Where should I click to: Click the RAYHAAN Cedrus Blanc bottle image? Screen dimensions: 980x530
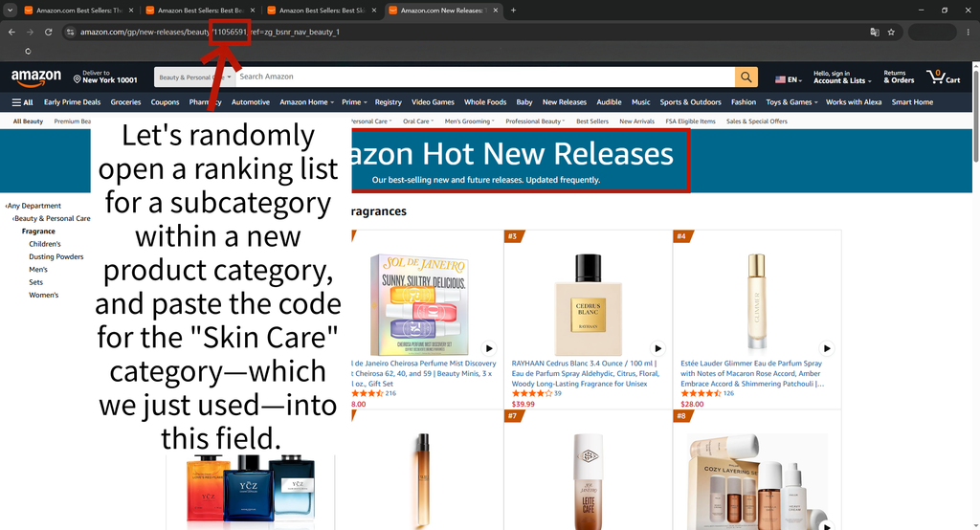589,304
